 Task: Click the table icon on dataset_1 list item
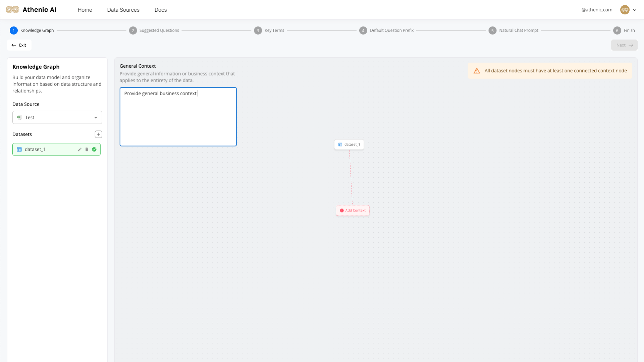(x=19, y=149)
